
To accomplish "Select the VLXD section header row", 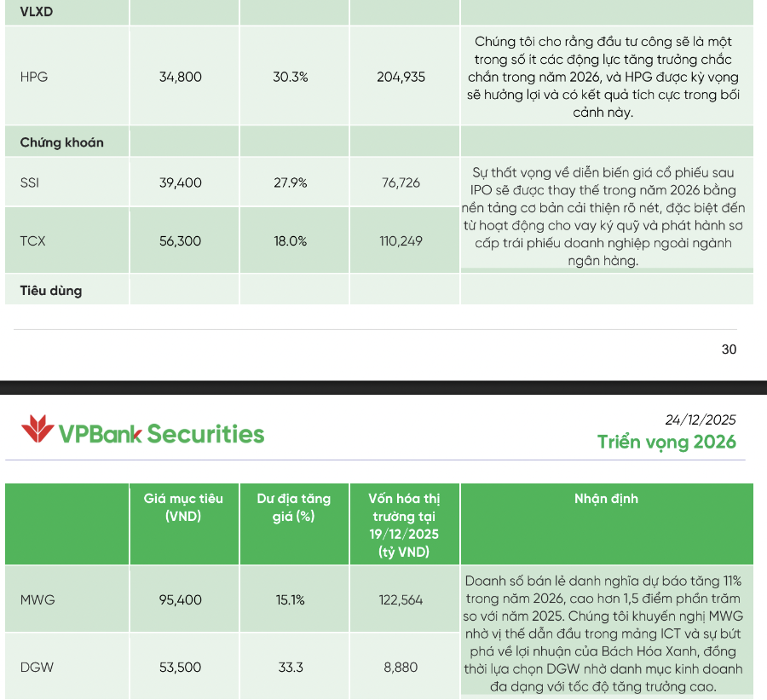I will point(37,13).
